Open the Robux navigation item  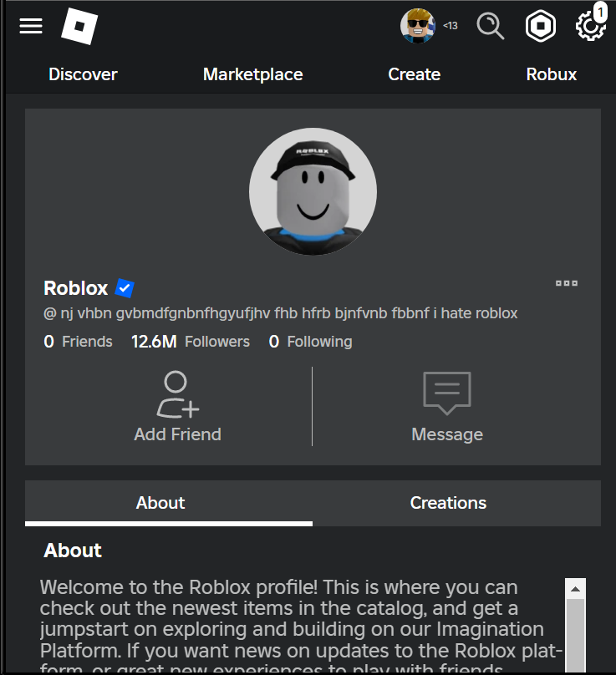(551, 74)
